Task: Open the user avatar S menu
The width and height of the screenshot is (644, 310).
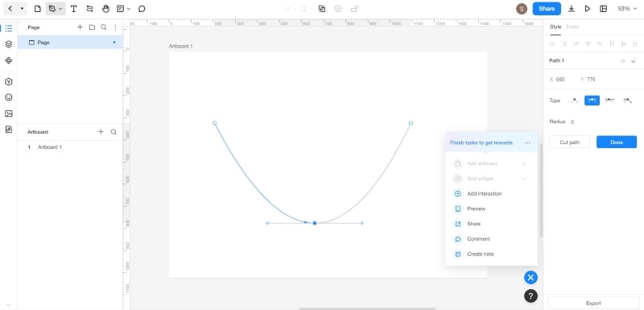Action: pos(522,9)
